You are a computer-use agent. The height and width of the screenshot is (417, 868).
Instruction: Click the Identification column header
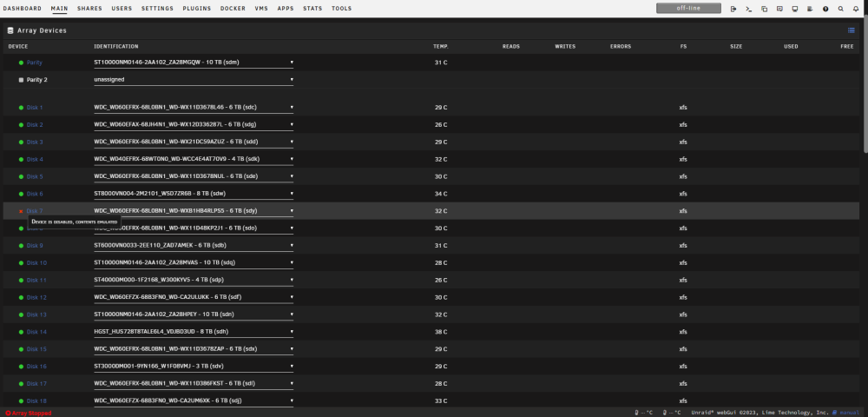(116, 47)
